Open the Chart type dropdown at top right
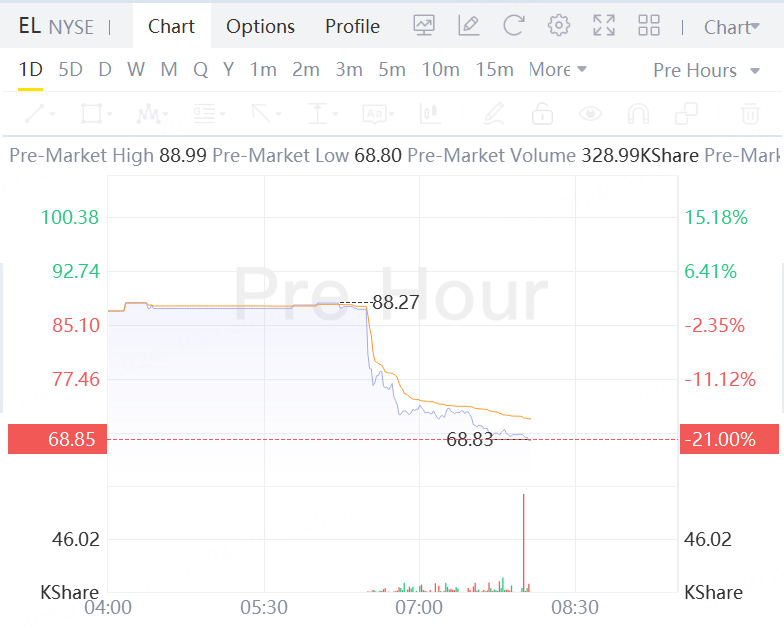784x627 pixels. pos(732,27)
